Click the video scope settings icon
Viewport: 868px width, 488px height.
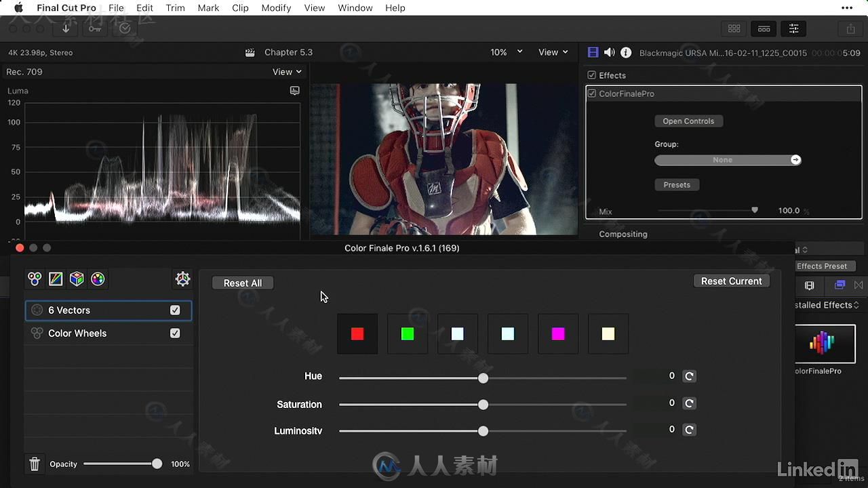pyautogui.click(x=294, y=90)
